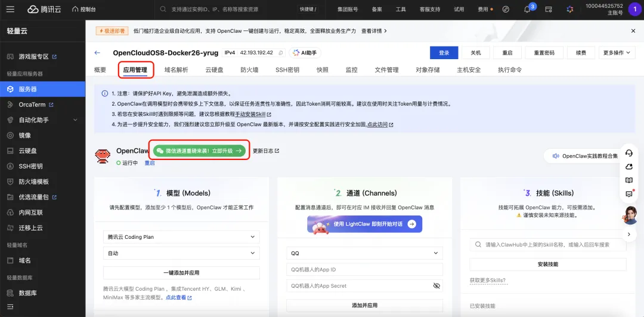Click the instance 重启 button in header

(x=507, y=53)
